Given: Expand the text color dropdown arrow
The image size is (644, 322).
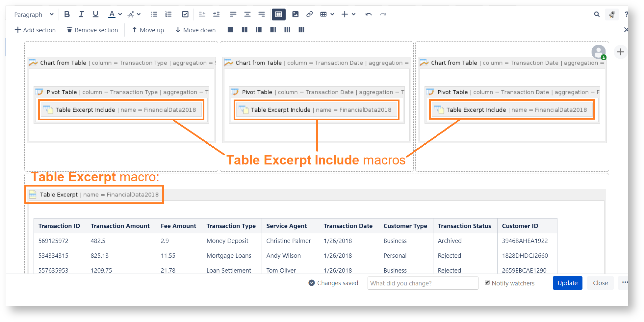Looking at the screenshot, I should point(120,14).
